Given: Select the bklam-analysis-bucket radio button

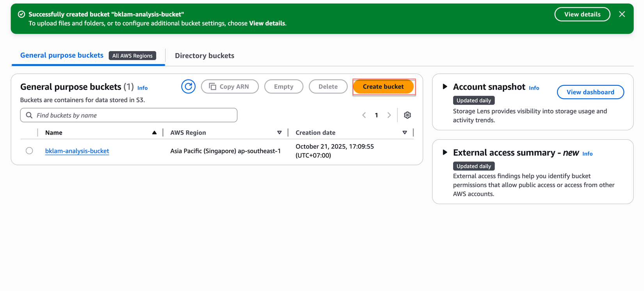Looking at the screenshot, I should (29, 151).
